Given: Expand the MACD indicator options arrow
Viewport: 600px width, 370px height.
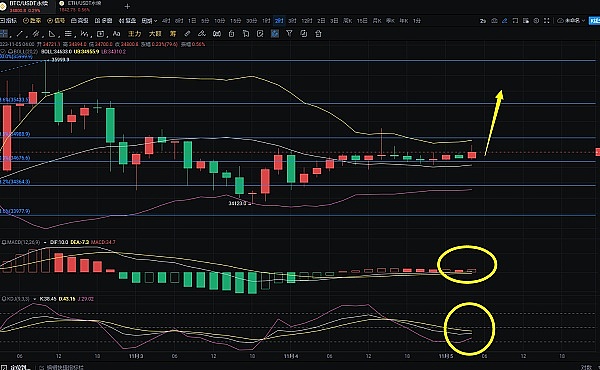Looking at the screenshot, I should click(x=45, y=242).
